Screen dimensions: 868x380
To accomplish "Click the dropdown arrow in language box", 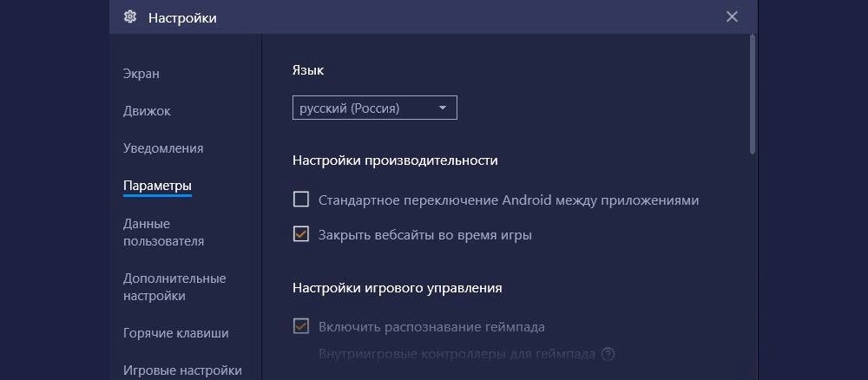I will 443,108.
